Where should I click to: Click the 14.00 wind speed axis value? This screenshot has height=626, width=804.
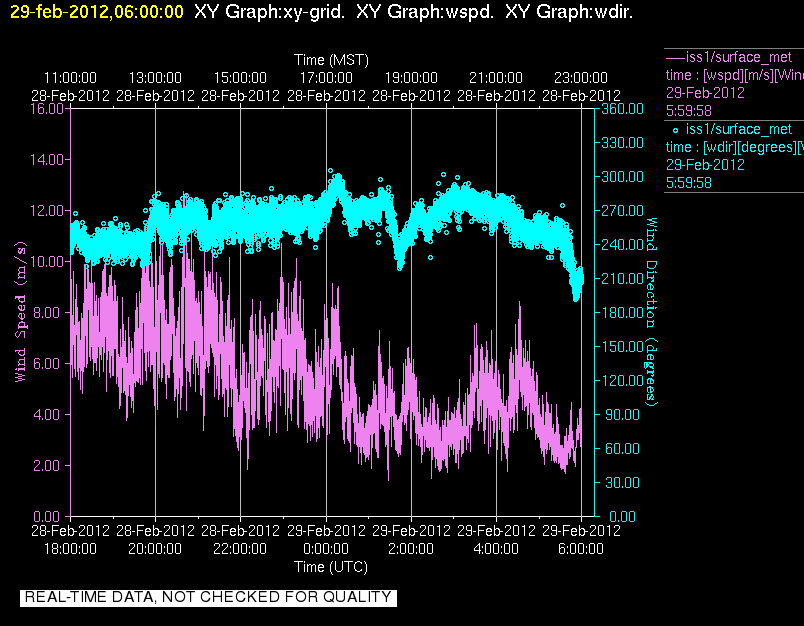pyautogui.click(x=47, y=159)
